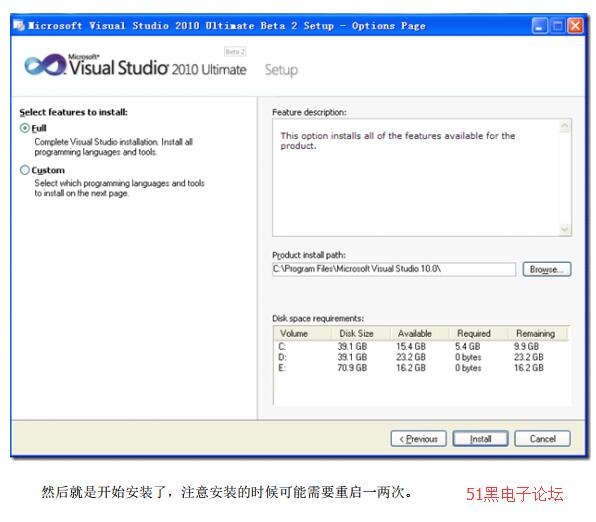The image size is (596, 522).
Task: Click the maximize button in title bar
Action: point(558,26)
